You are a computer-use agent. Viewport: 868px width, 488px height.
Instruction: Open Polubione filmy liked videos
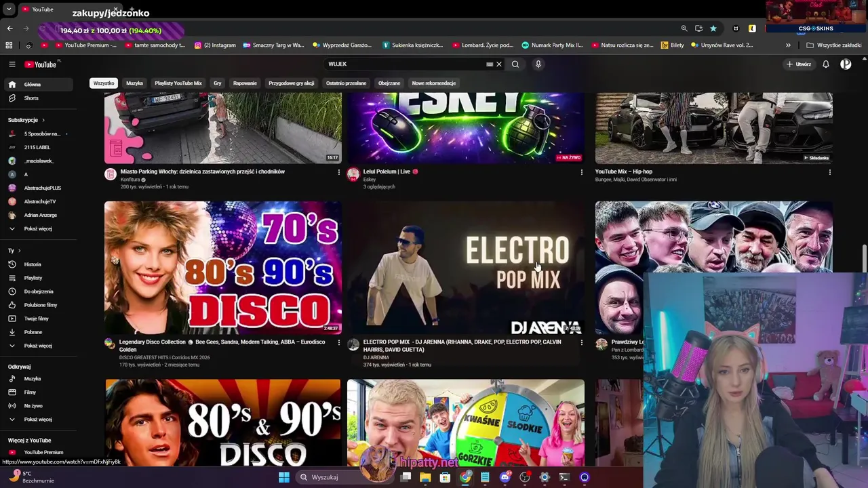click(x=38, y=305)
